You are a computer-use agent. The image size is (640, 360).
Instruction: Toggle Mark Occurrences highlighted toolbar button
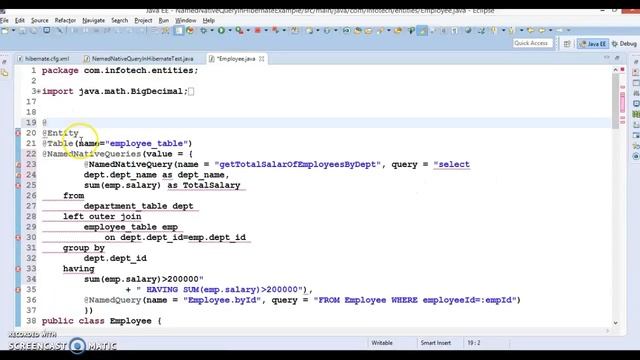(x=422, y=31)
